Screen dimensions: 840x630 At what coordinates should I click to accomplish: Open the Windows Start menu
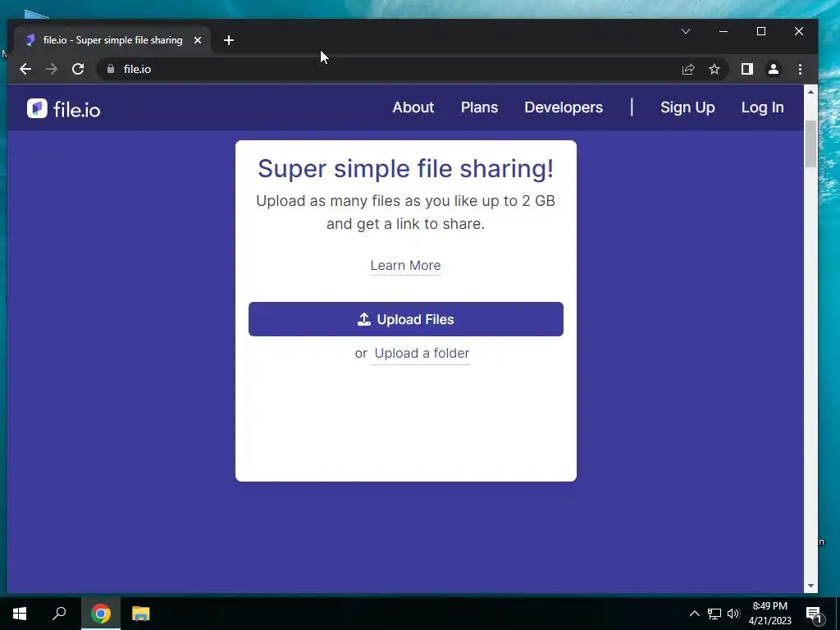click(20, 614)
